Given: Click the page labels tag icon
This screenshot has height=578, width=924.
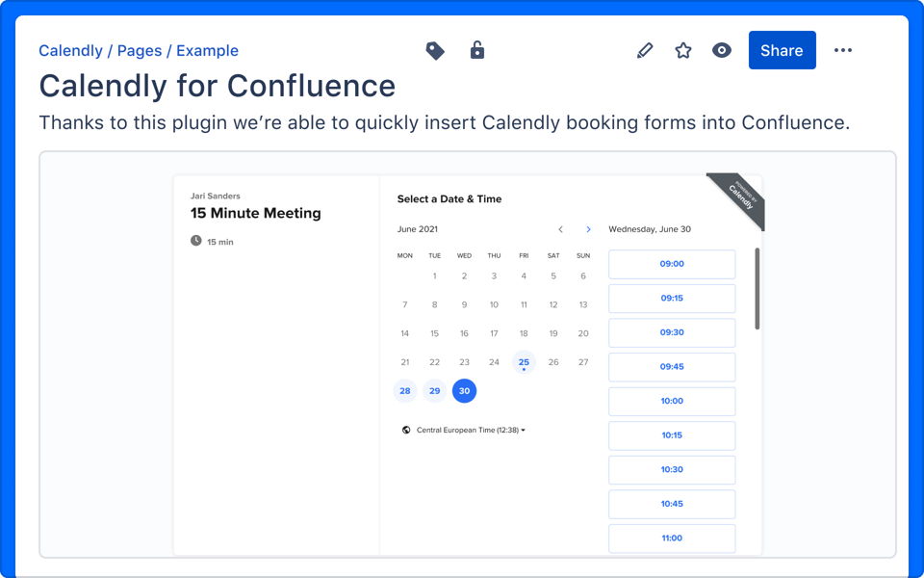Looking at the screenshot, I should pos(435,51).
